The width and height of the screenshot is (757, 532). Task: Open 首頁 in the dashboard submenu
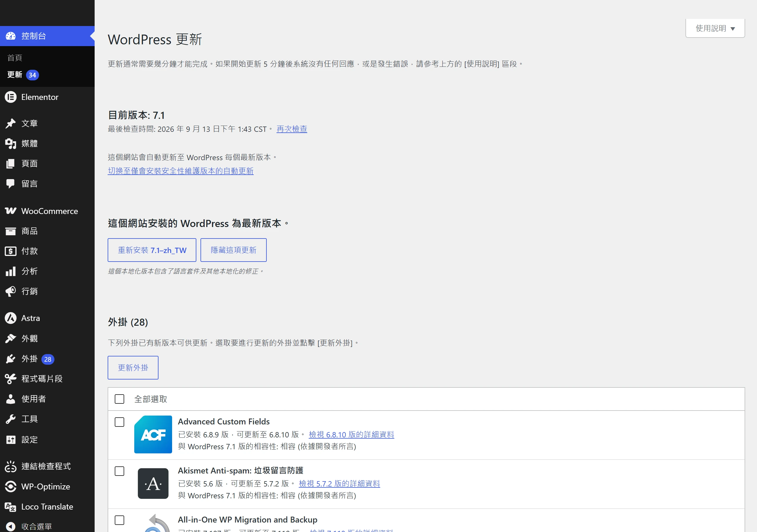click(x=15, y=58)
